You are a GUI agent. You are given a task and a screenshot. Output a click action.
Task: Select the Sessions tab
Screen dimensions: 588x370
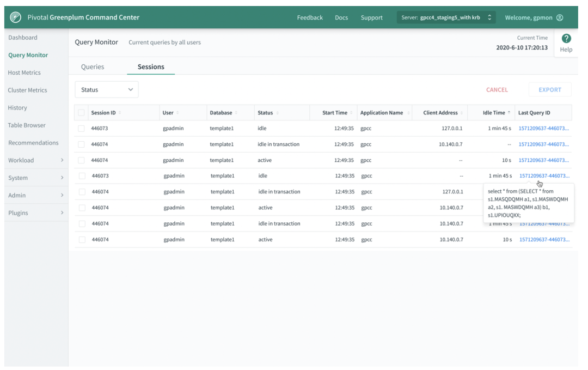coord(151,67)
